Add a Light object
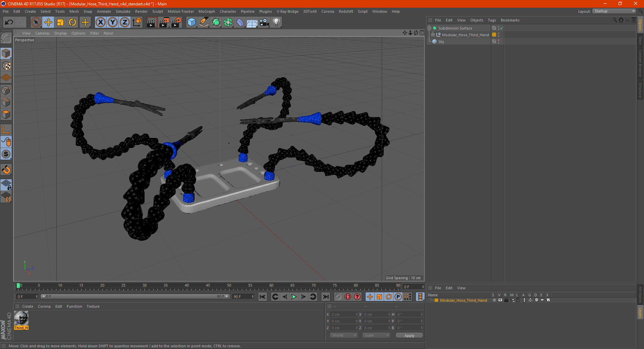Screen dimensions: 644x349 point(276,22)
